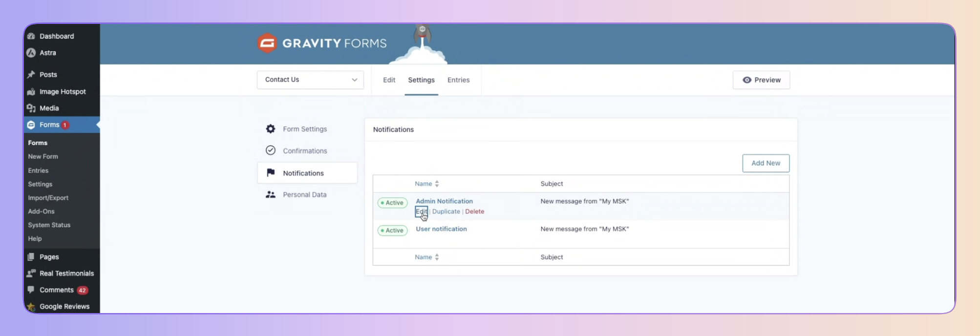
Task: Click User notification subject text
Action: 585,229
